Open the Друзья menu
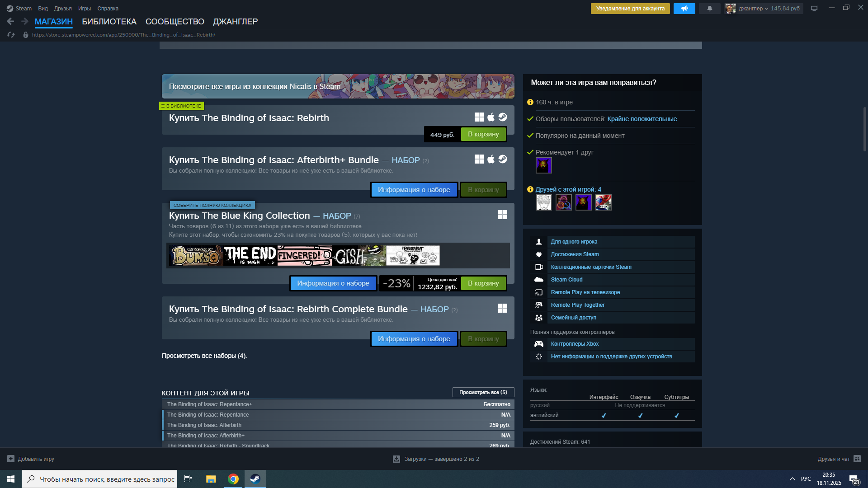Viewport: 868px width, 488px height. [63, 9]
